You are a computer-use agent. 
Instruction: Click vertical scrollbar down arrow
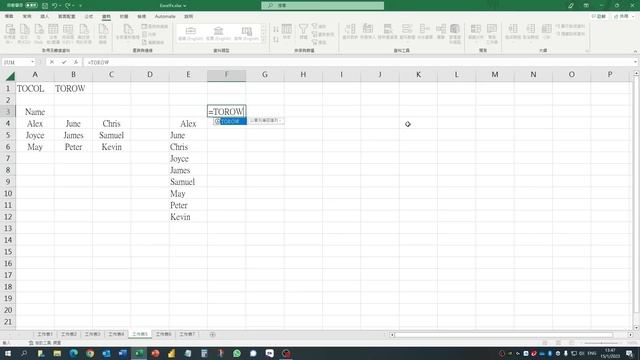636,328
